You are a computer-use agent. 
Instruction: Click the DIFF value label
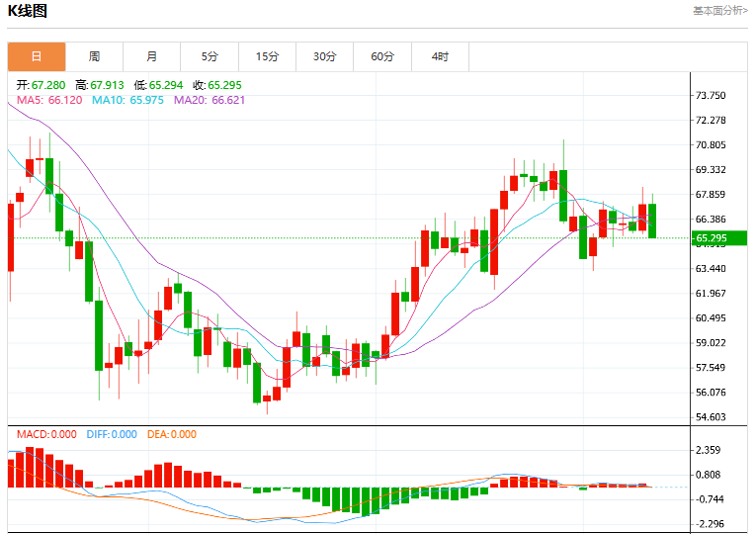[x=112, y=434]
